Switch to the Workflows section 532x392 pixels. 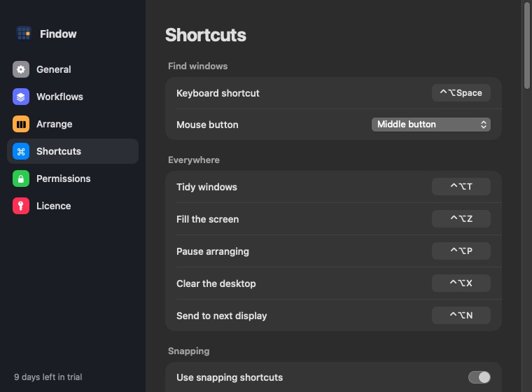tap(73, 97)
